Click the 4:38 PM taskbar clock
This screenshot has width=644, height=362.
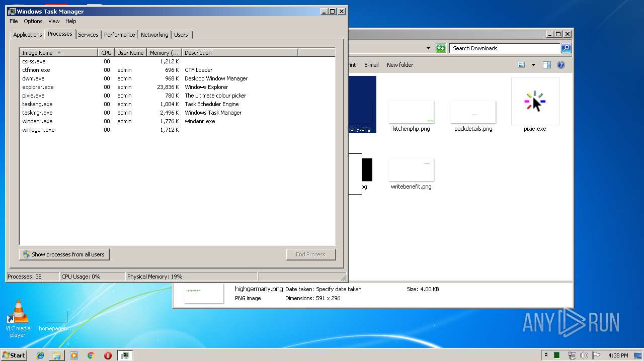pos(618,355)
